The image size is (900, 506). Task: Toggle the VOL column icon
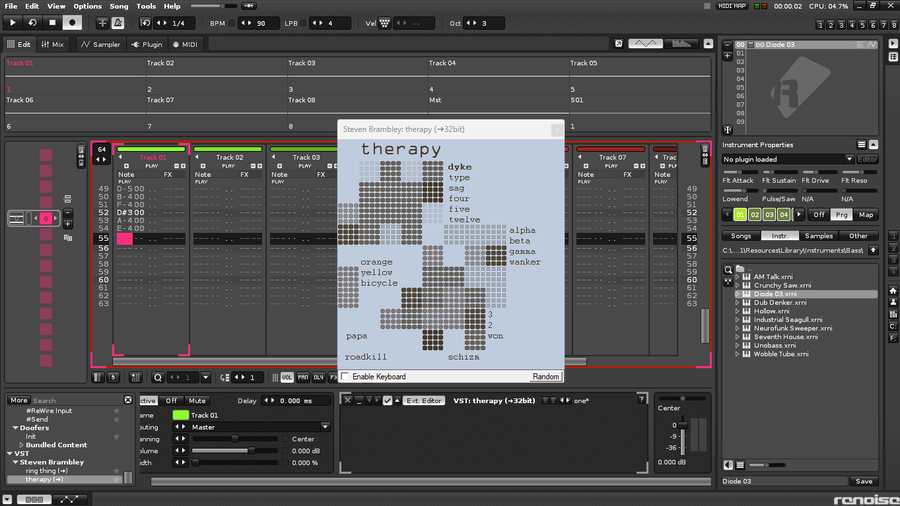click(287, 377)
